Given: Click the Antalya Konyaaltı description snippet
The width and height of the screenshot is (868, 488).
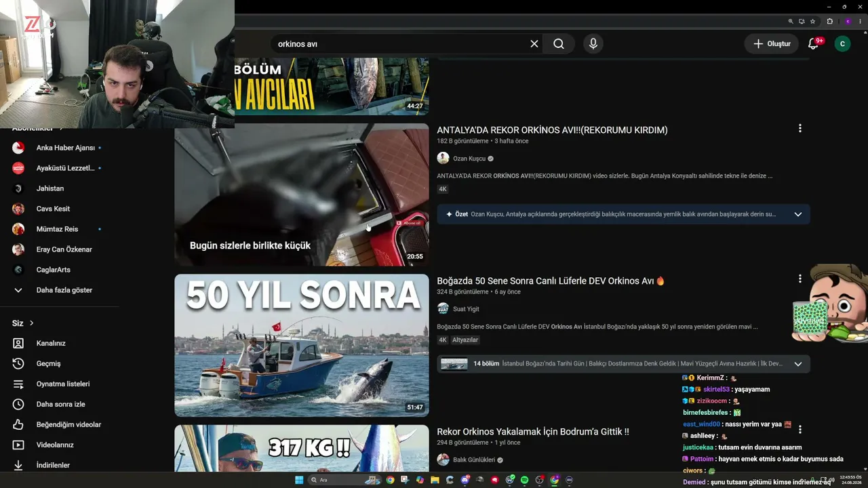Looking at the screenshot, I should coord(605,176).
